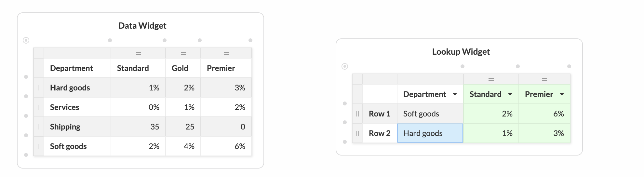This screenshot has width=644, height=177.
Task: Click the column handle above Gold
Action: (x=183, y=53)
